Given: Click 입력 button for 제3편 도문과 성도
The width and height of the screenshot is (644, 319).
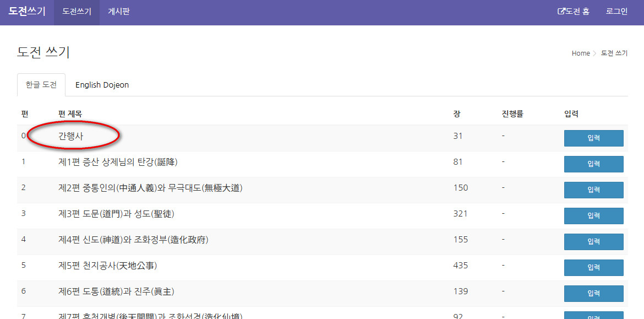Looking at the screenshot, I should (x=593, y=216).
